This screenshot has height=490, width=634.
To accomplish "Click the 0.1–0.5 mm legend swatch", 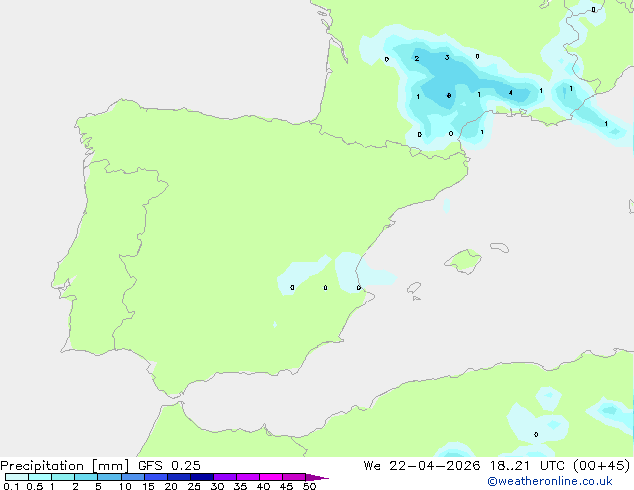I will [x=17, y=477].
